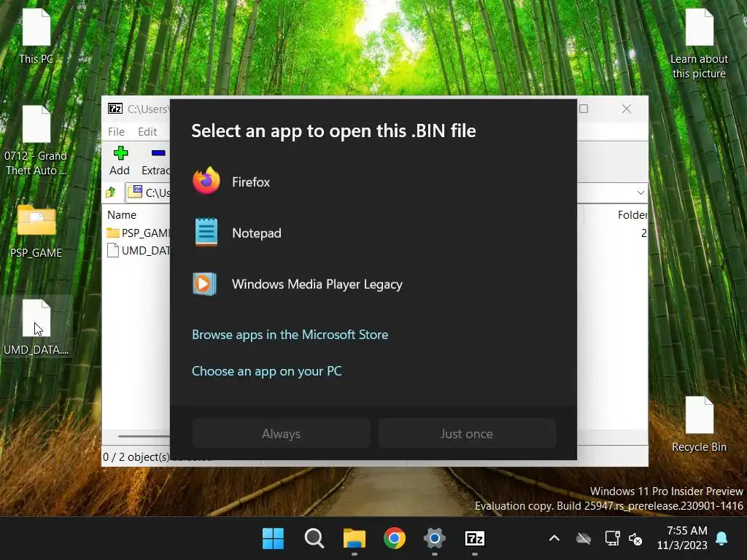Sort by the Folders column header
Image resolution: width=747 pixels, height=560 pixels.
(632, 215)
